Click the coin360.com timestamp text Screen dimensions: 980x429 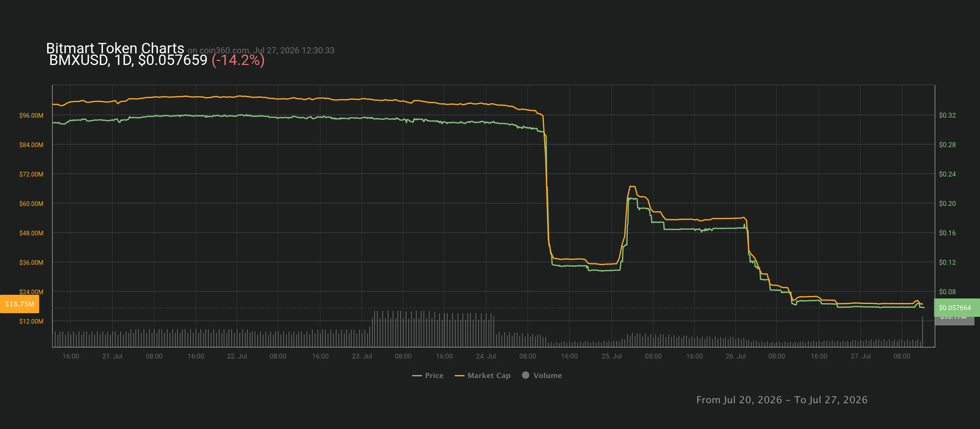[x=261, y=50]
